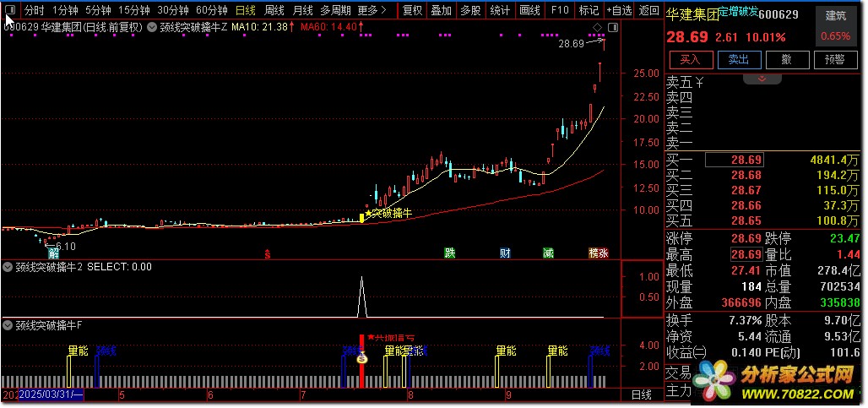Click the 预警 alert button
This screenshot has height=408, width=868.
click(835, 60)
